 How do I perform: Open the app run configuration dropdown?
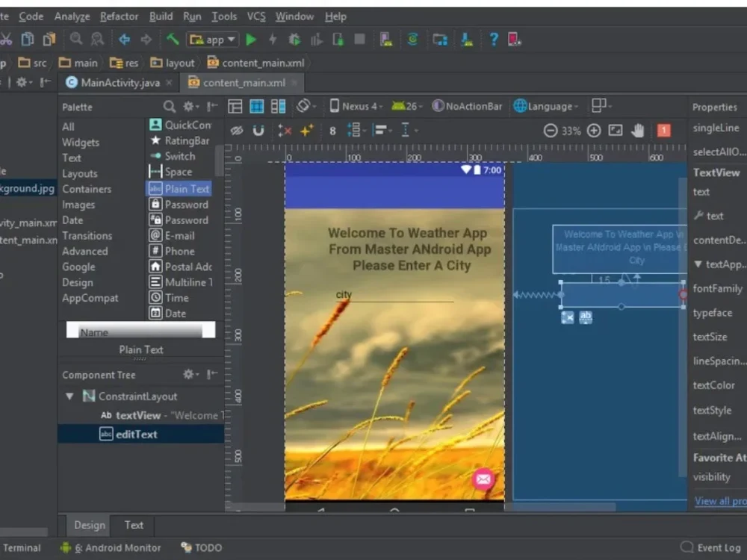click(213, 40)
